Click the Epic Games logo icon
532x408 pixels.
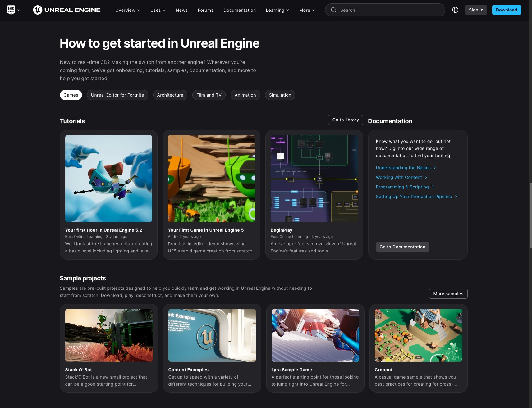[x=11, y=10]
